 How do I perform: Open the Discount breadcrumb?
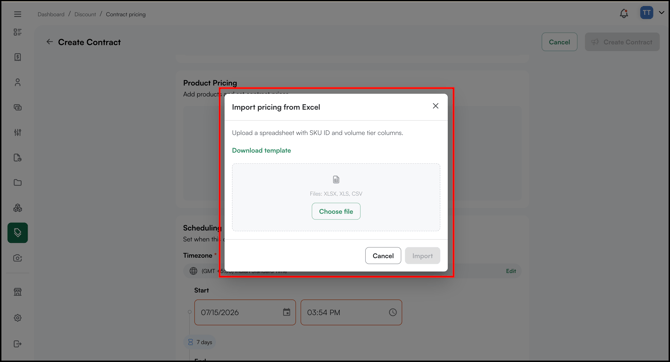(x=85, y=15)
